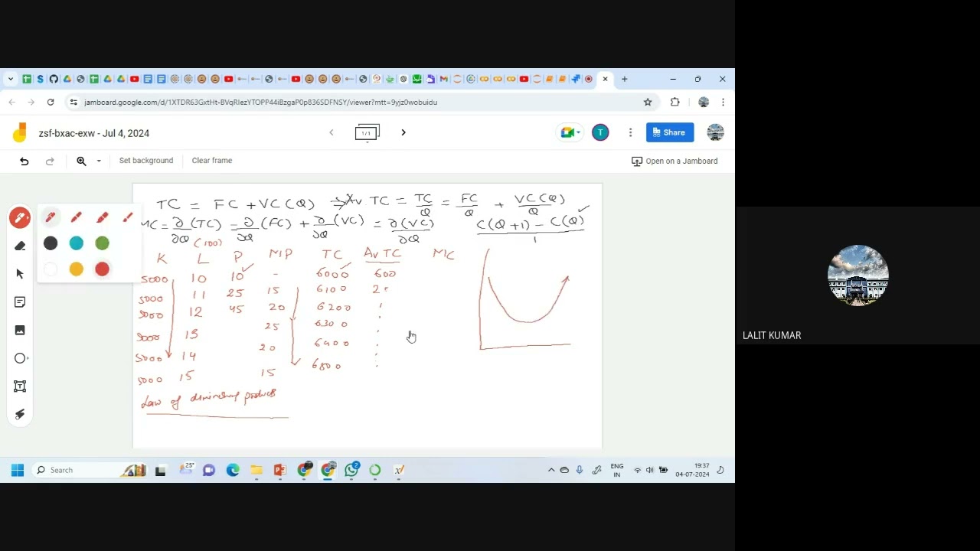This screenshot has height=551, width=980.
Task: Click the blue Share button
Action: pos(670,132)
